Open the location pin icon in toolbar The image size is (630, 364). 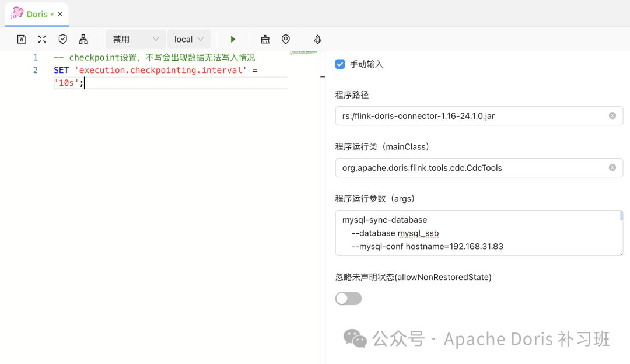pyautogui.click(x=286, y=39)
